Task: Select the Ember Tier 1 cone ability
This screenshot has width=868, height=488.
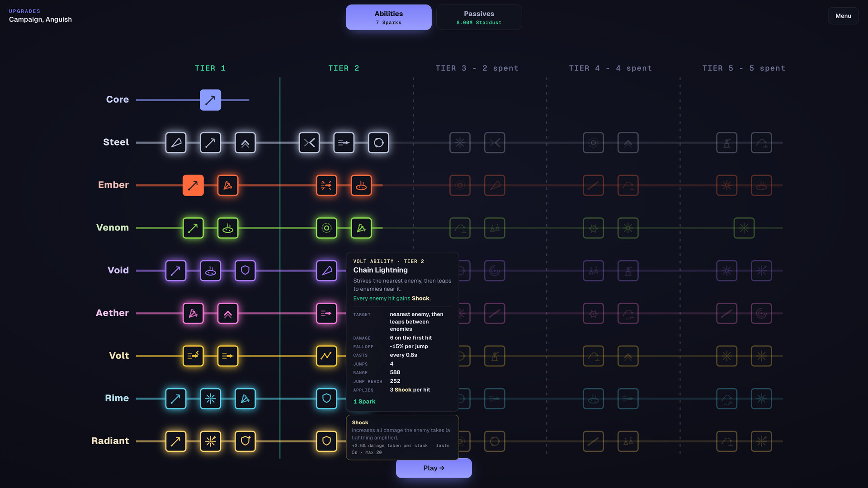Action: [228, 185]
